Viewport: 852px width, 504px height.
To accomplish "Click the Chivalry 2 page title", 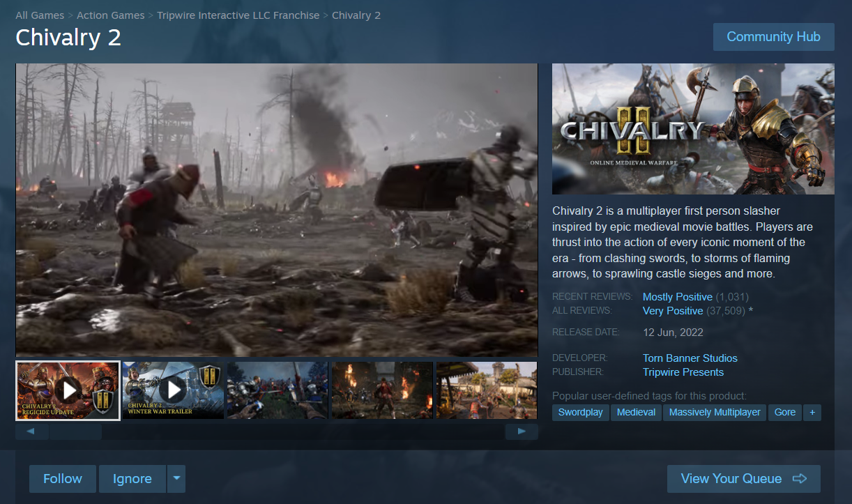I will [x=68, y=38].
